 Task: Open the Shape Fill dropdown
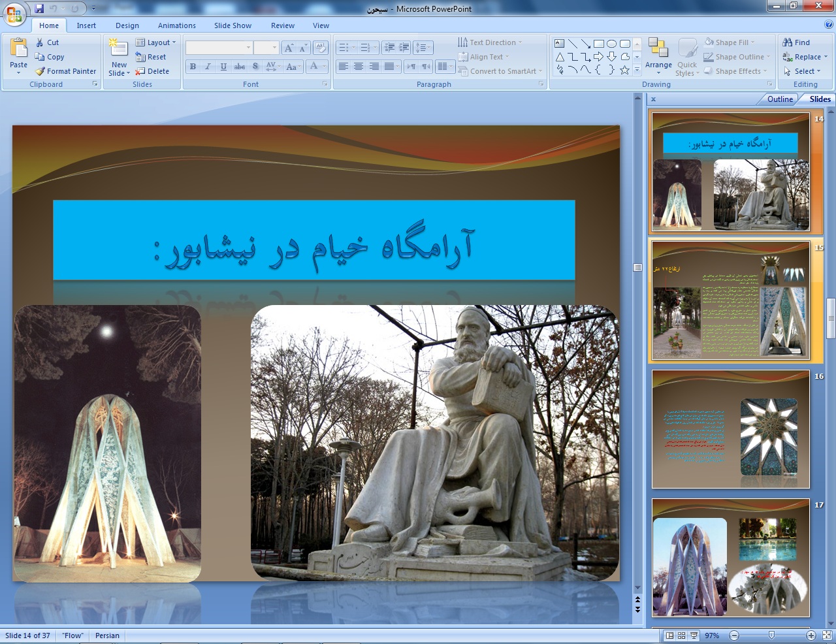[x=731, y=42]
